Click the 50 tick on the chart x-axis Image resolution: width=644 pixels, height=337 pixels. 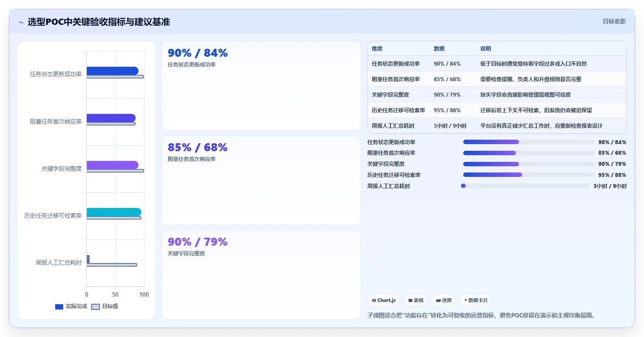pos(115,294)
